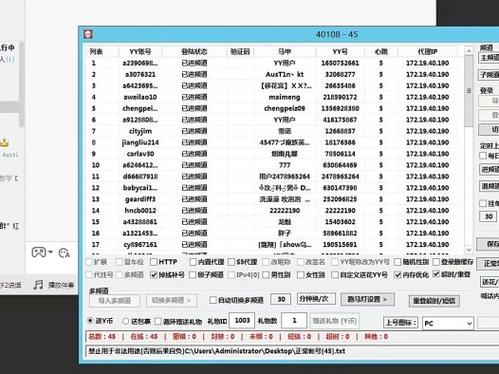Image resolution: width=499 pixels, height=374 pixels.
Task: Click the account list vertical scrollbar thumb
Action: point(469,91)
